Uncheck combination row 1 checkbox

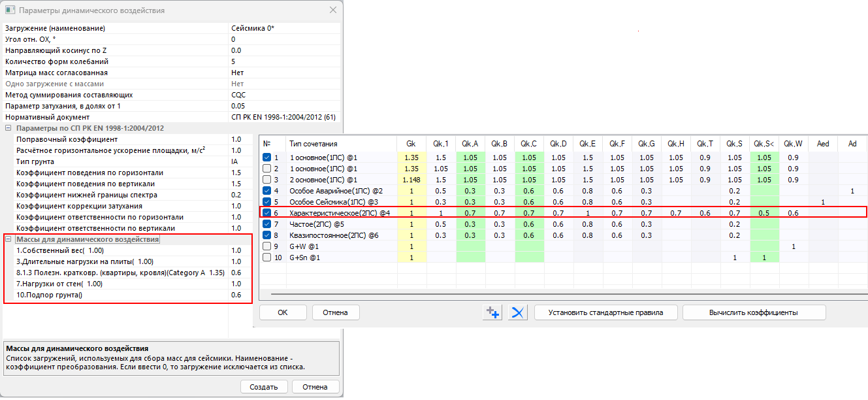click(x=266, y=158)
